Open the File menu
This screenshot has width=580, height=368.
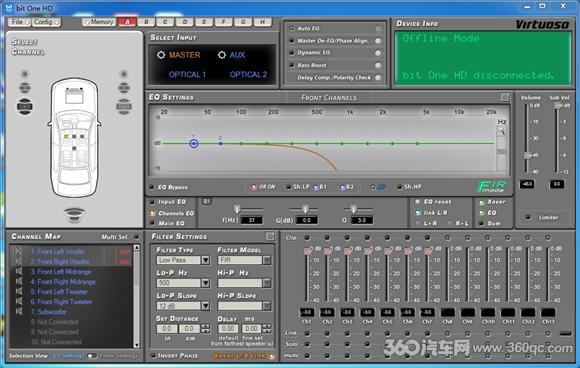(19, 22)
